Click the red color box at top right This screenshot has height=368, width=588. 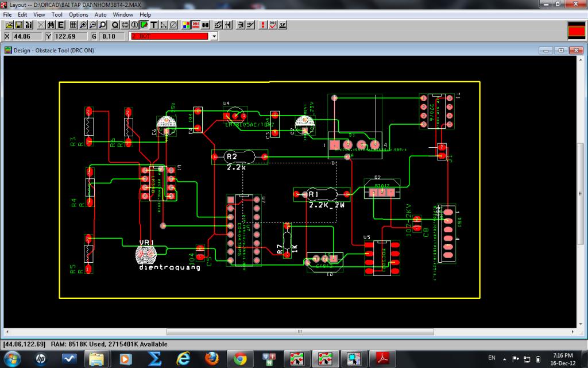576,30
